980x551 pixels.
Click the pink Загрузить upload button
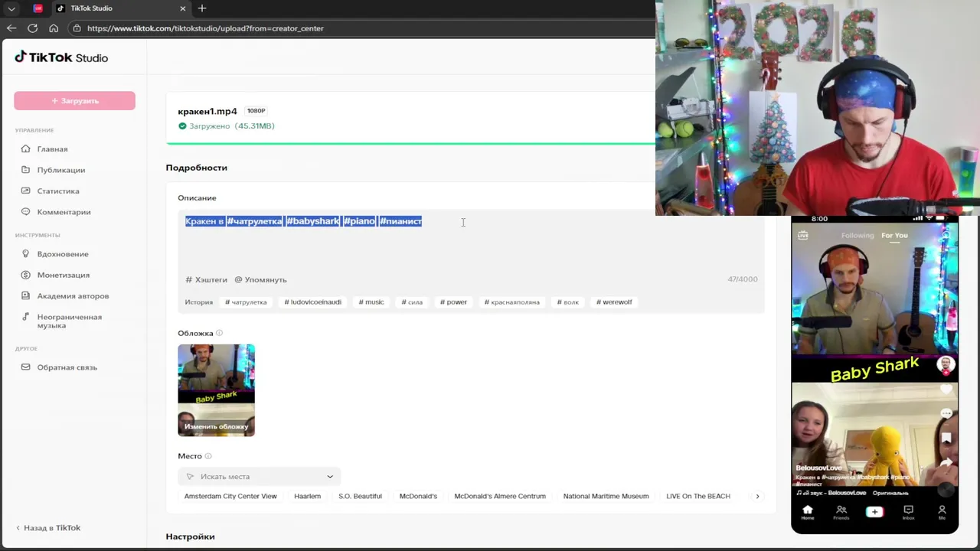click(74, 101)
